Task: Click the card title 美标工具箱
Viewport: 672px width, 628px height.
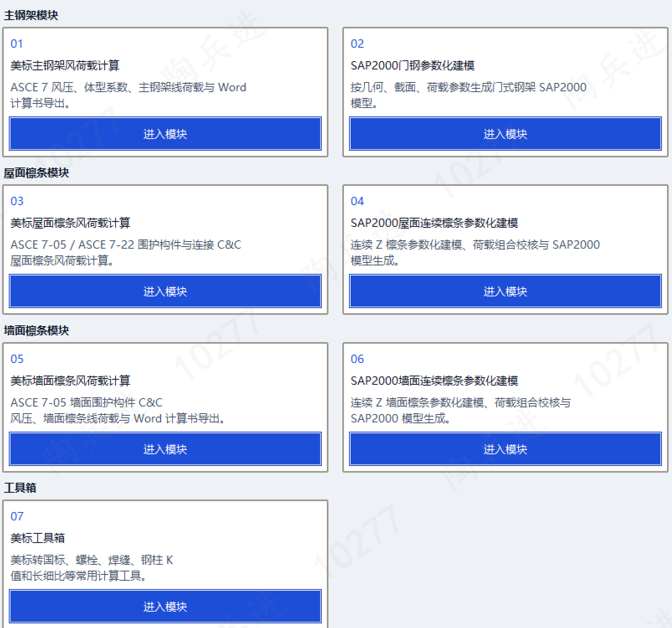Action: [x=38, y=538]
